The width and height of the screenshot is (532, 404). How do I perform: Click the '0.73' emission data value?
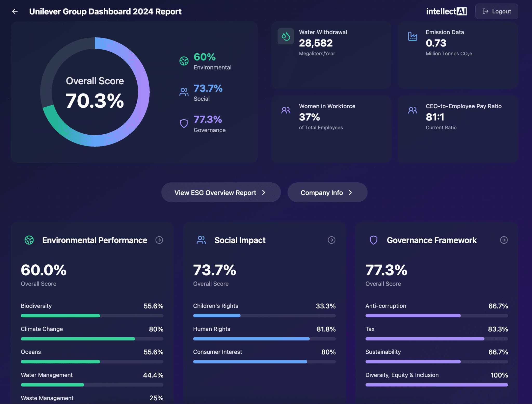coord(436,43)
